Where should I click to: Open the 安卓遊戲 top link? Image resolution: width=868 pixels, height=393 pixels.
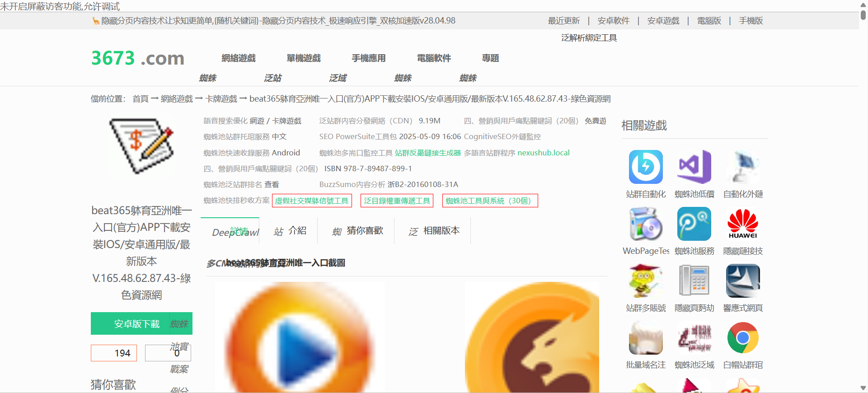coord(663,21)
